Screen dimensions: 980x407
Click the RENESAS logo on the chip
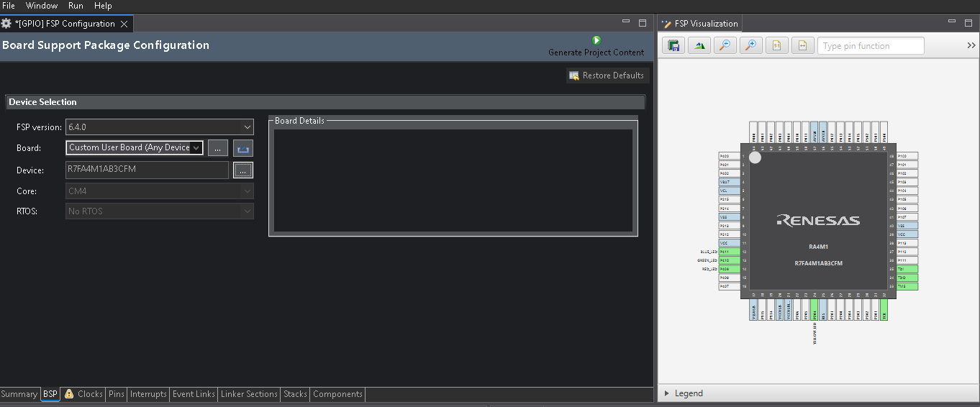pos(818,220)
